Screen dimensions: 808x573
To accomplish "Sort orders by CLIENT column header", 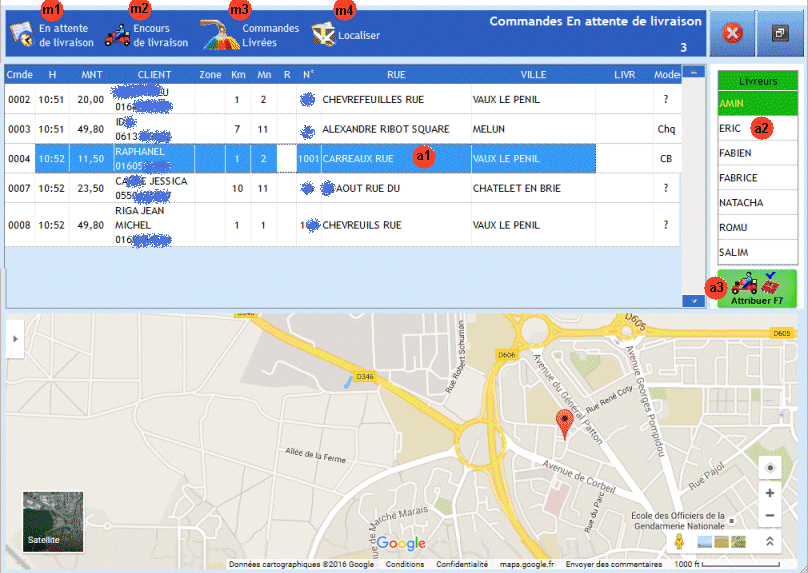I will (x=154, y=74).
